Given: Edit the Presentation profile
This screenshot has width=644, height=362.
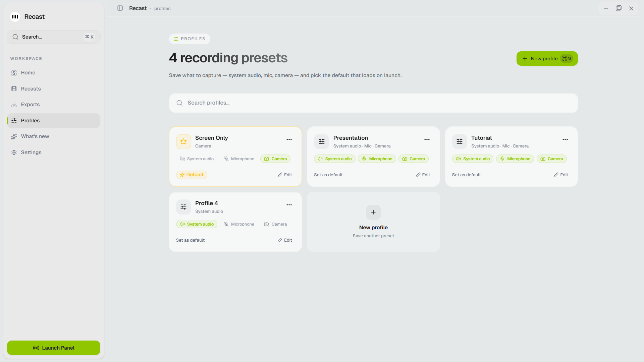Looking at the screenshot, I should [x=423, y=175].
